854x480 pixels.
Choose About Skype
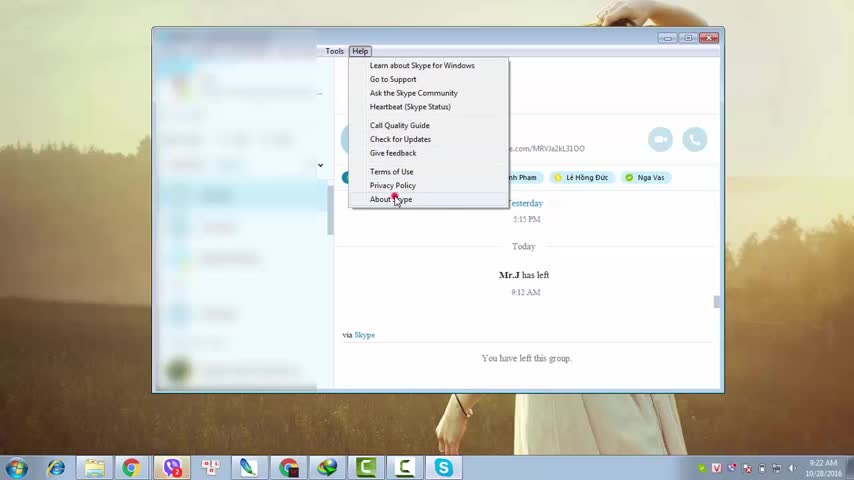click(x=429, y=199)
